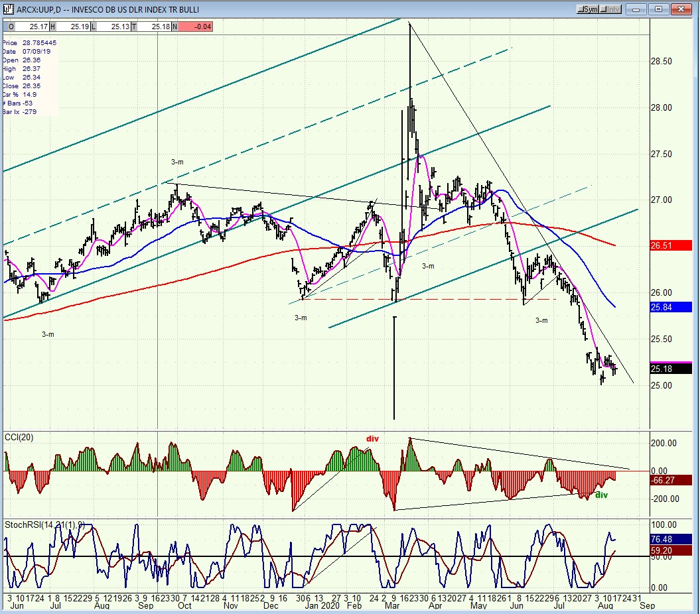Viewport: 700px width, 614px height.
Task: Click the -66.27 CCI value tag
Action: tap(671, 480)
